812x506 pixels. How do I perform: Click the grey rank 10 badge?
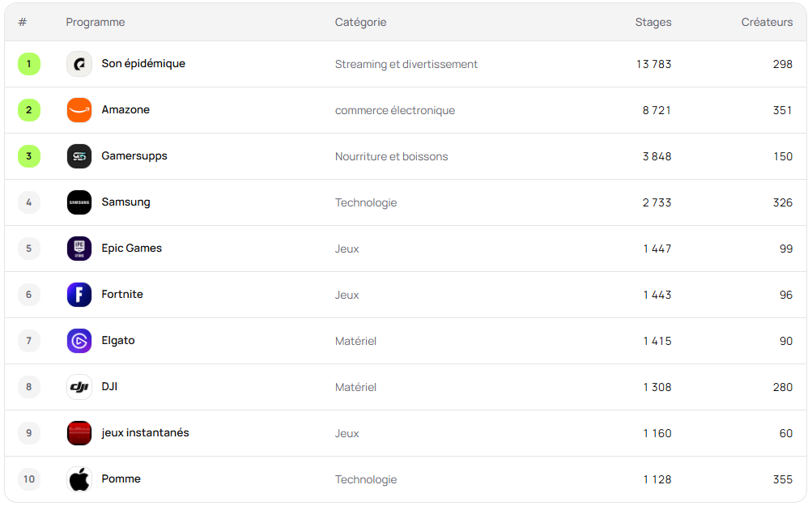point(29,479)
